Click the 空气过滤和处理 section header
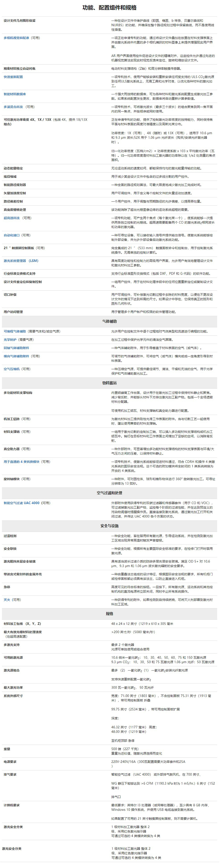This screenshot has width=221, height=868. [x=110, y=493]
